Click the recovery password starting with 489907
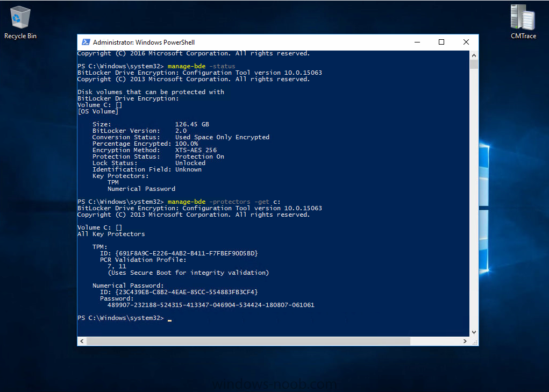The width and height of the screenshot is (549, 392). pos(211,305)
